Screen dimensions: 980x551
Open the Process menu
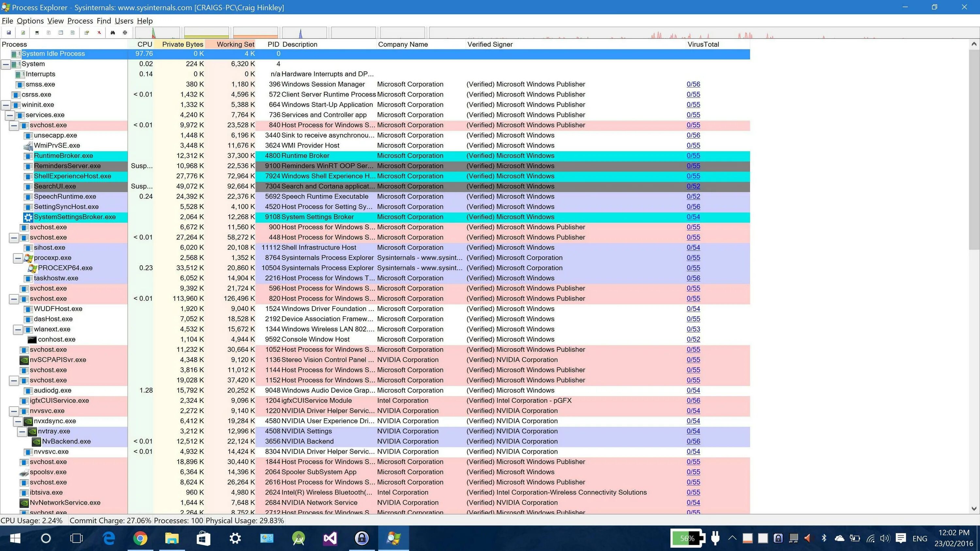[x=80, y=21]
